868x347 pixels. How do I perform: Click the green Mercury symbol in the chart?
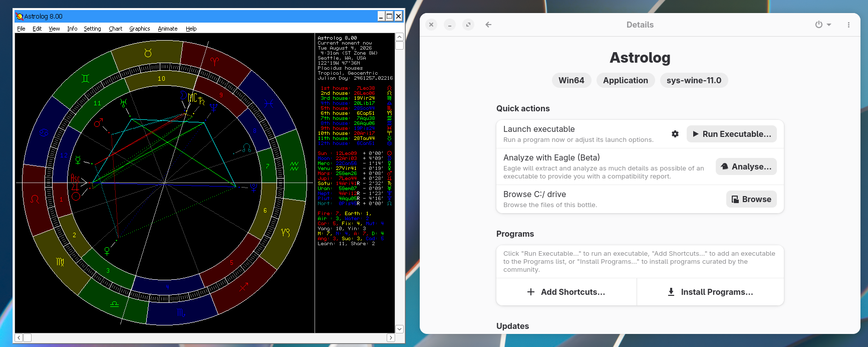(x=78, y=160)
